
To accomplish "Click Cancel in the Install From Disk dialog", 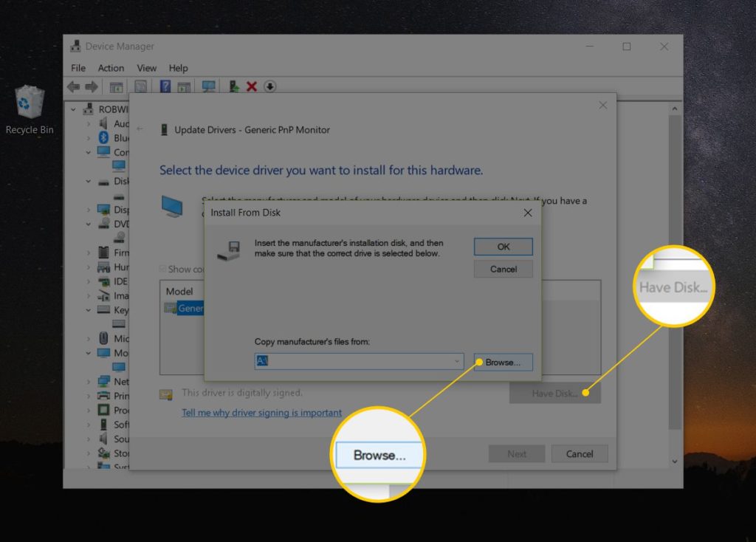I will (x=503, y=270).
